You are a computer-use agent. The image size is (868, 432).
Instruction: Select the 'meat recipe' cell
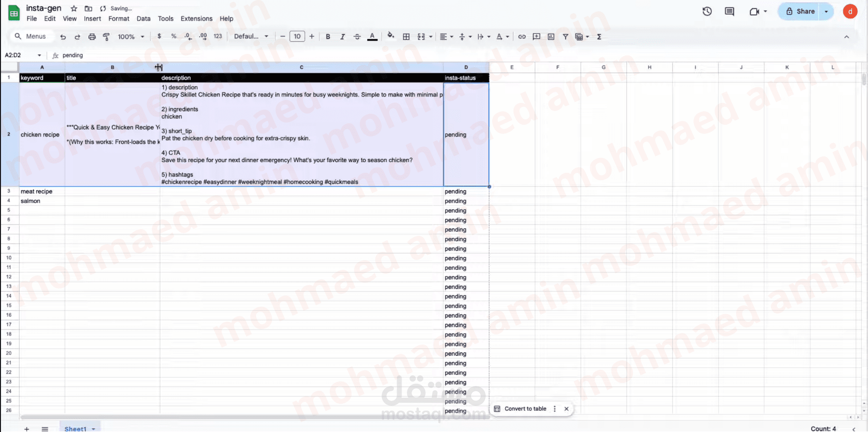(42, 191)
